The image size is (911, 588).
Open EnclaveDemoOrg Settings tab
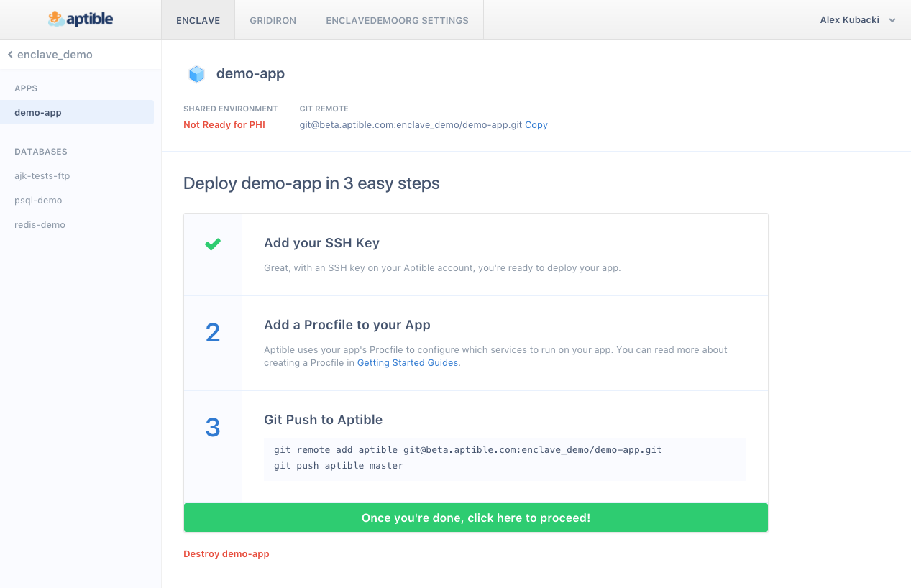[x=397, y=20]
